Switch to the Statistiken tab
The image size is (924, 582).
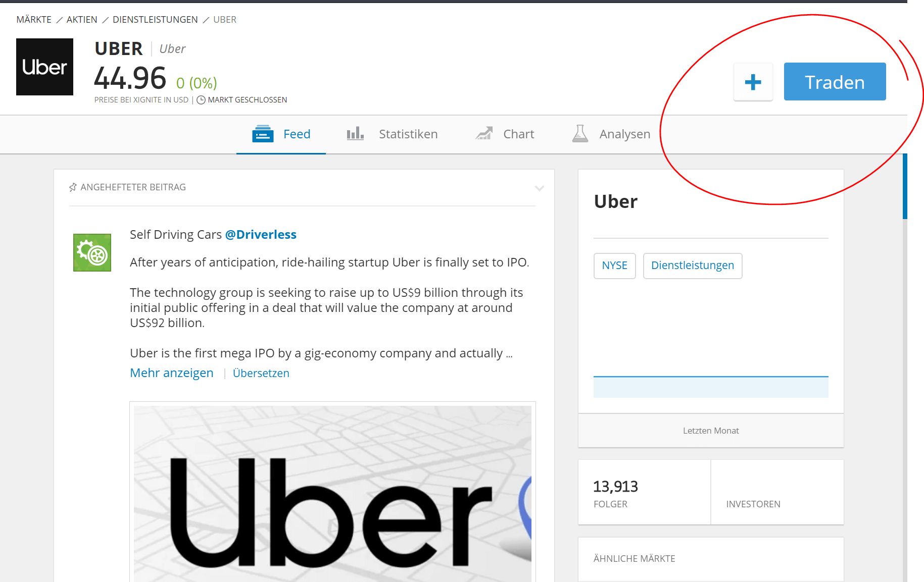[x=392, y=134]
